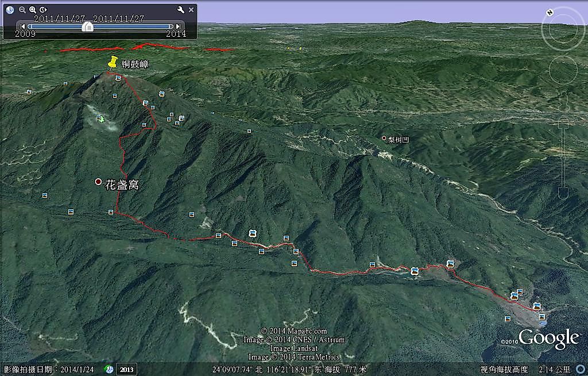This screenshot has width=588, height=376.
Task: Click the move joystick circle
Action: tap(563, 70)
